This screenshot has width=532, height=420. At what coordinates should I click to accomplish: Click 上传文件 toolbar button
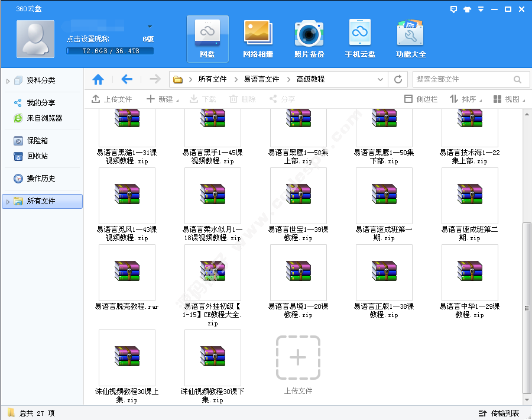[112, 99]
